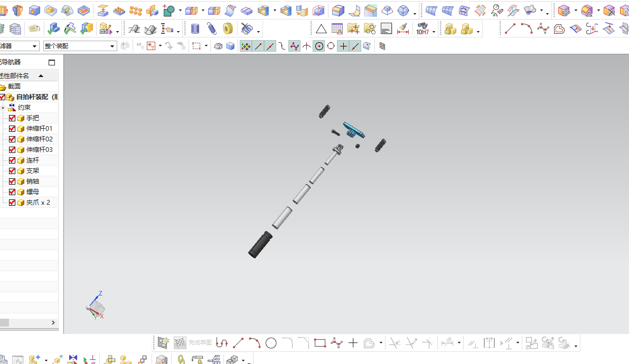Open dropdown arrow next to 10H7 icon
Image resolution: width=629 pixels, height=364 pixels.
click(434, 32)
